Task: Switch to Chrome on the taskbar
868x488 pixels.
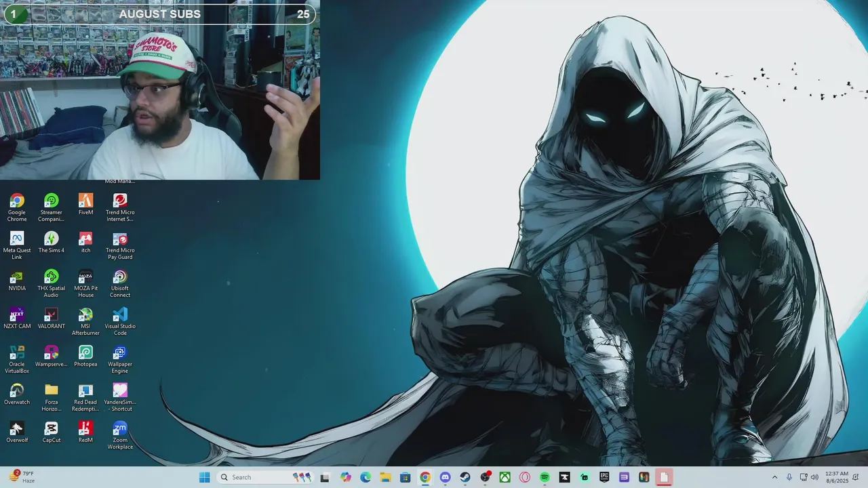Action: (425, 477)
